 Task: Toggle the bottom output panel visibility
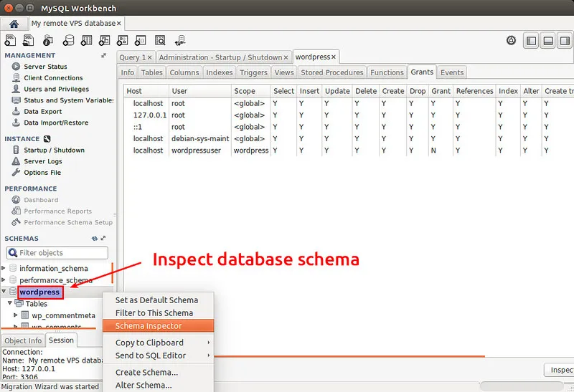click(x=547, y=41)
